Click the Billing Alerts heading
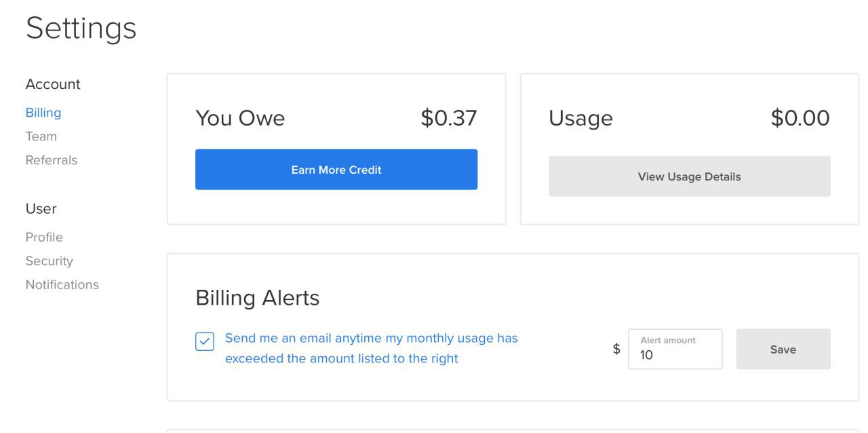Viewport: 868px width, 433px height. tap(258, 298)
